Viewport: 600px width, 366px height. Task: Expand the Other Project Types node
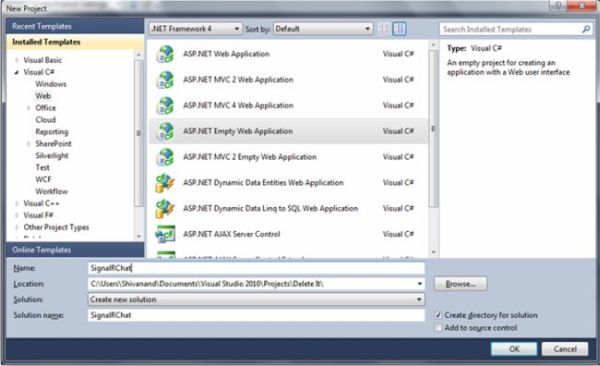tap(16, 227)
